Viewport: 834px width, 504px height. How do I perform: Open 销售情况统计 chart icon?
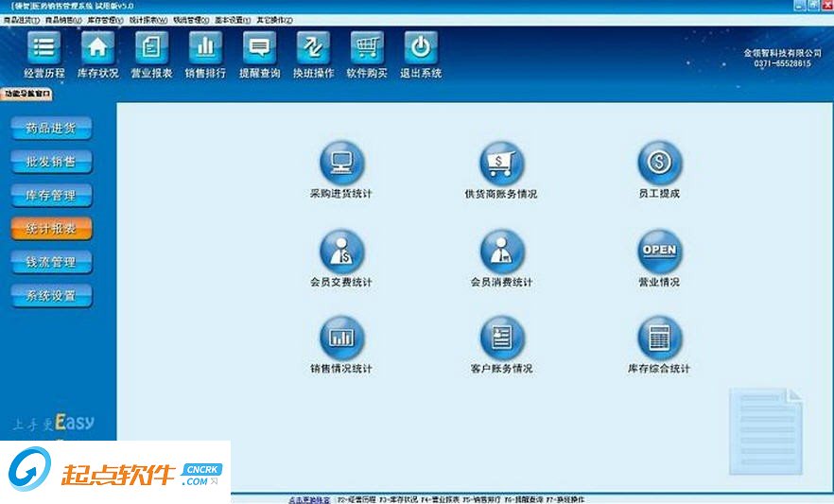[341, 339]
